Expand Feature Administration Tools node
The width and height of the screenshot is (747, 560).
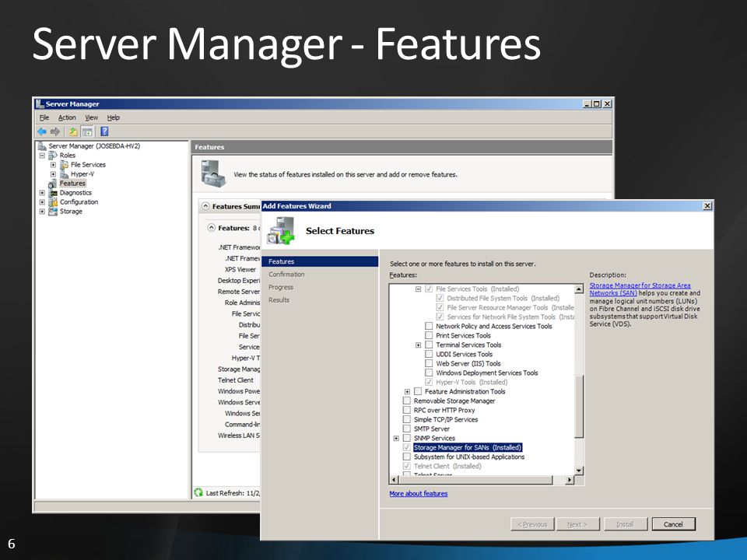[407, 391]
